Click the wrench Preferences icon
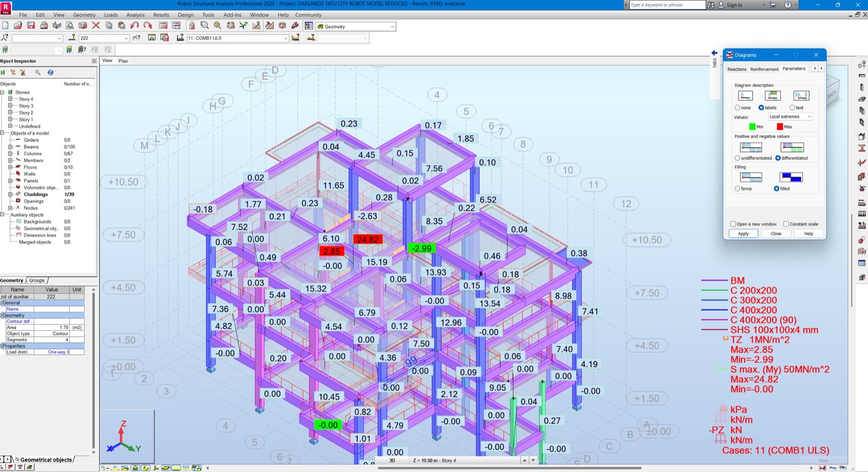This screenshot has height=472, width=868. 295,26
